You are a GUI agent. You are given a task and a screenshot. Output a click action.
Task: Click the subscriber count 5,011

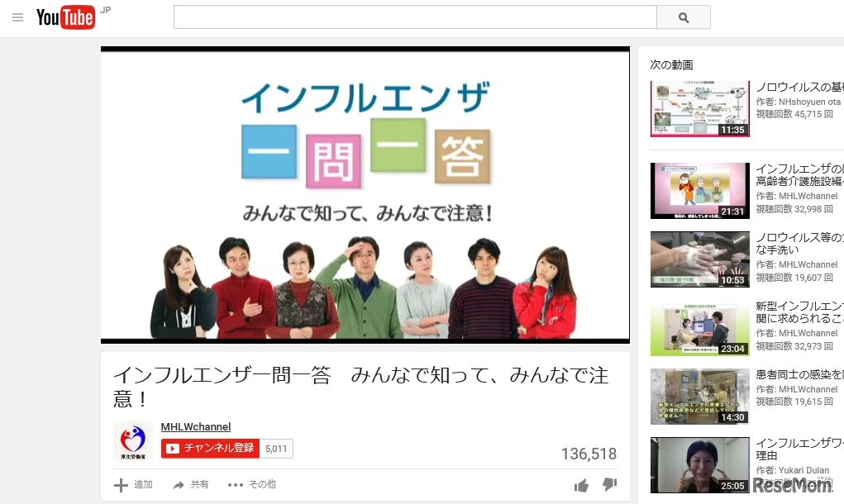pos(275,449)
